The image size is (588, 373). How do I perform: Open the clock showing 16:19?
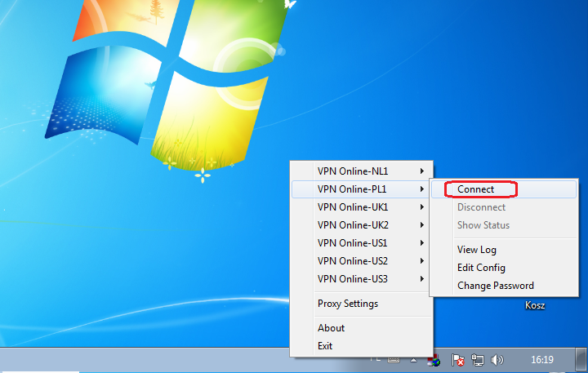(x=542, y=360)
